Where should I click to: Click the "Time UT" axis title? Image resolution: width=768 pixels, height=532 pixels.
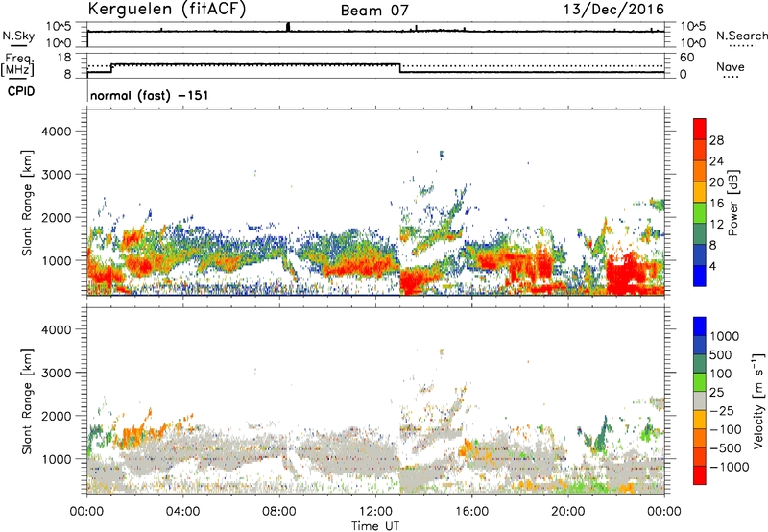(375, 526)
